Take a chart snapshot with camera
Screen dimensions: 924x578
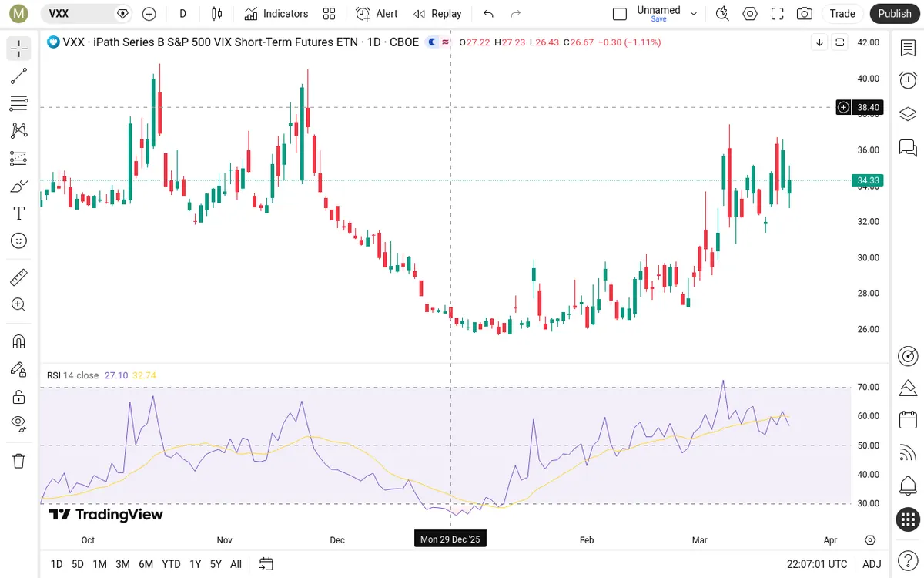click(x=805, y=13)
